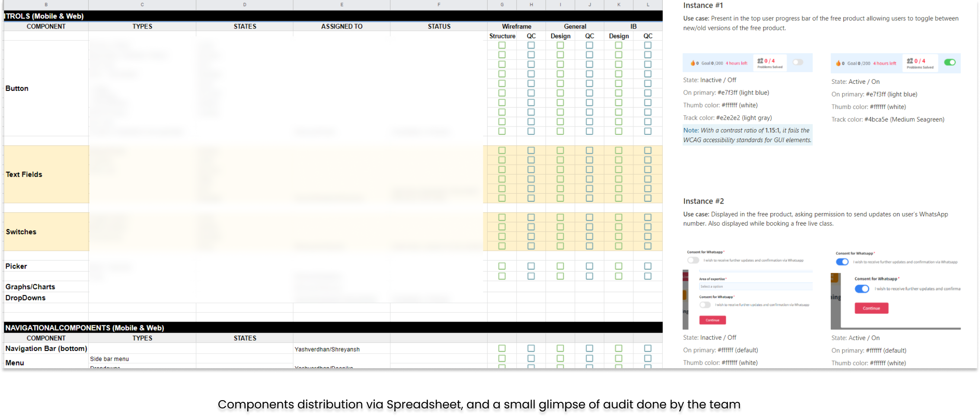980x417 pixels.
Task: Select the Switches component cell
Action: click(x=46, y=232)
